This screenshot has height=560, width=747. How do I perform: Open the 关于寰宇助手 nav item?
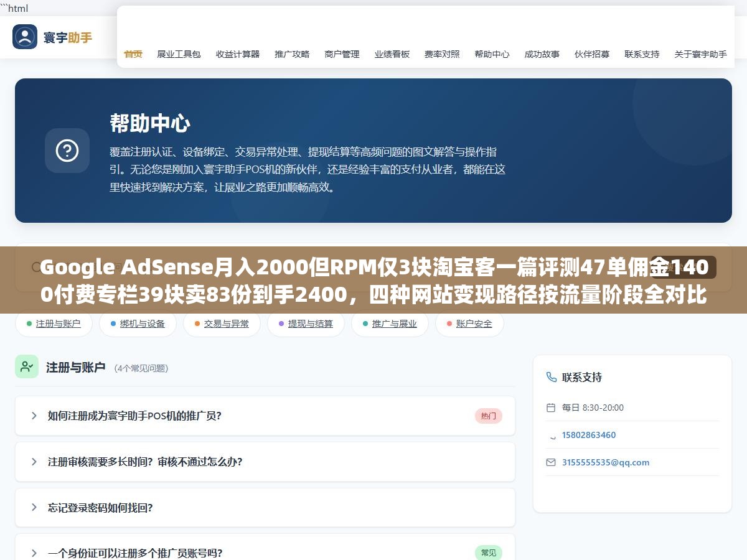[x=700, y=54]
